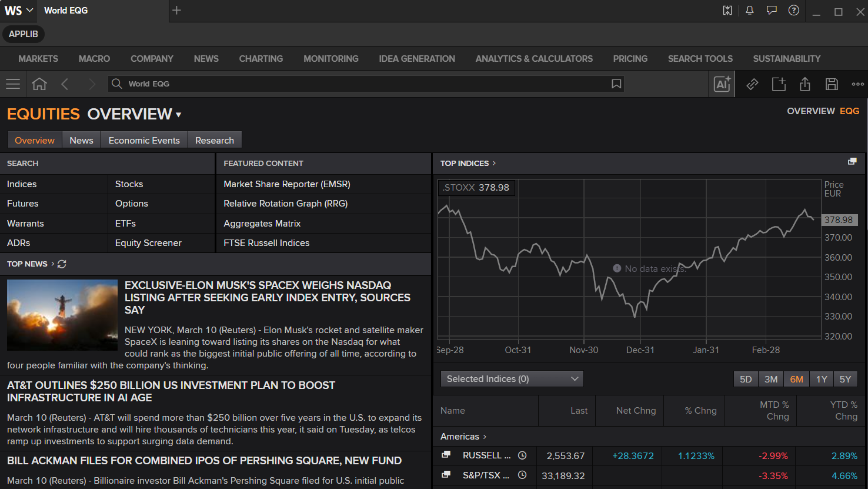Viewport: 868px width, 489px height.
Task: Click the SpaceX rocket news thumbnail
Action: tap(62, 315)
